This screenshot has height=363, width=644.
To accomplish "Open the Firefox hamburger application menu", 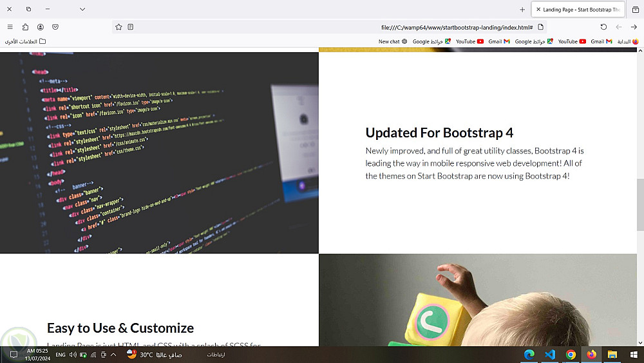I will (x=10, y=26).
